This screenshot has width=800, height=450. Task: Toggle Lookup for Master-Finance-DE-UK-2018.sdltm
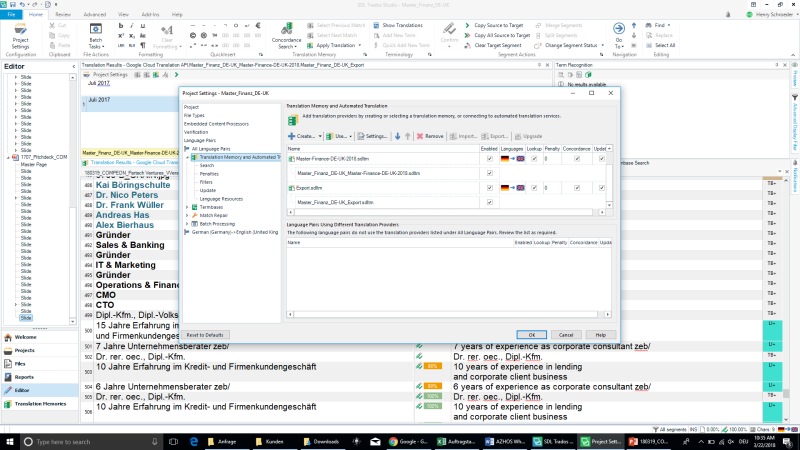(x=534, y=159)
